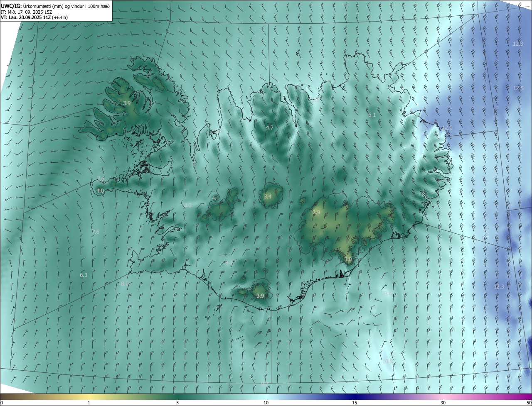
Task: Click the 4.0 value on the Snæfellsnes glacier
Action: click(100, 191)
